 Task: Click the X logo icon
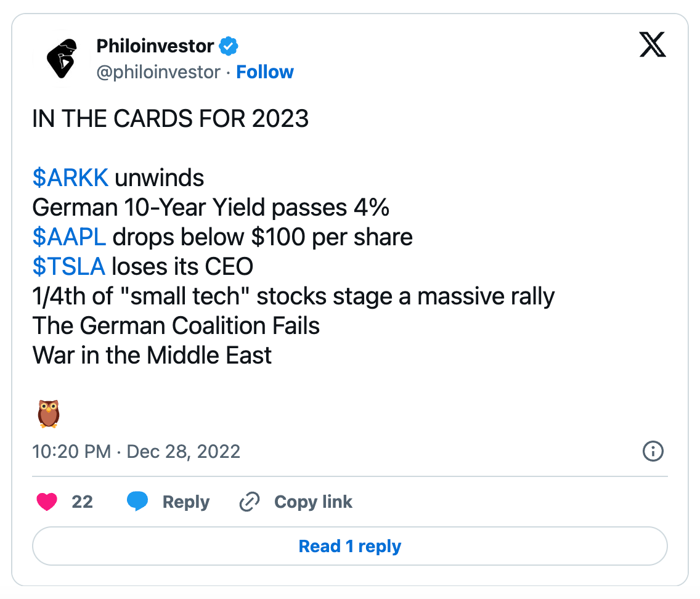pos(653,46)
